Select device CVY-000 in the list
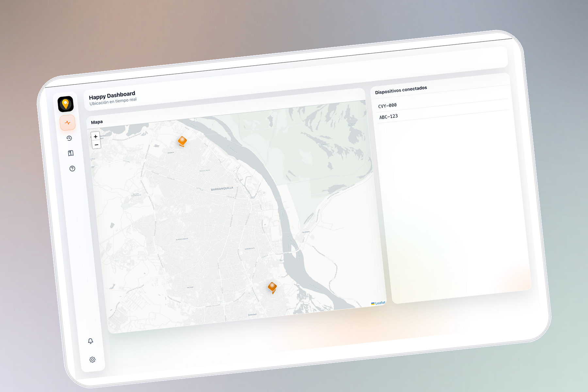The width and height of the screenshot is (588, 392). coord(387,106)
